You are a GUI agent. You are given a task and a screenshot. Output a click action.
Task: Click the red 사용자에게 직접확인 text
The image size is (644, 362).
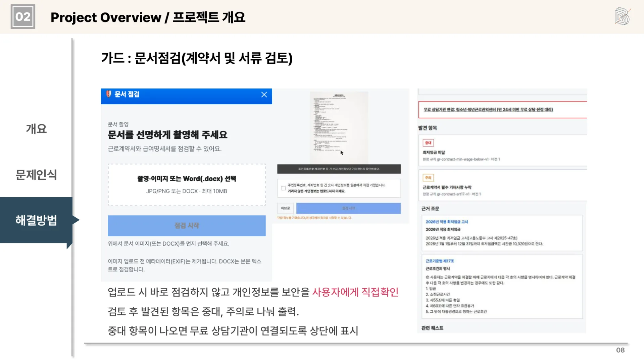(x=355, y=292)
